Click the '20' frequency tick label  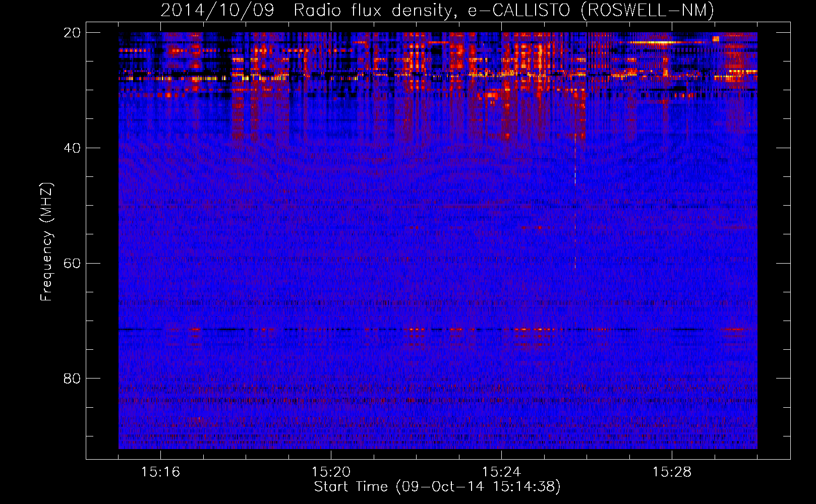click(72, 33)
